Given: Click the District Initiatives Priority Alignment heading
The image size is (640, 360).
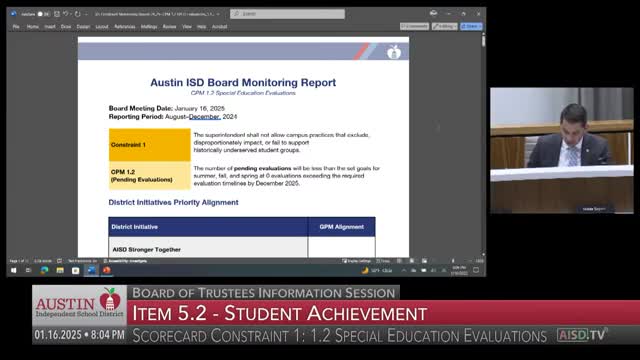Looking at the screenshot, I should pyautogui.click(x=173, y=202).
